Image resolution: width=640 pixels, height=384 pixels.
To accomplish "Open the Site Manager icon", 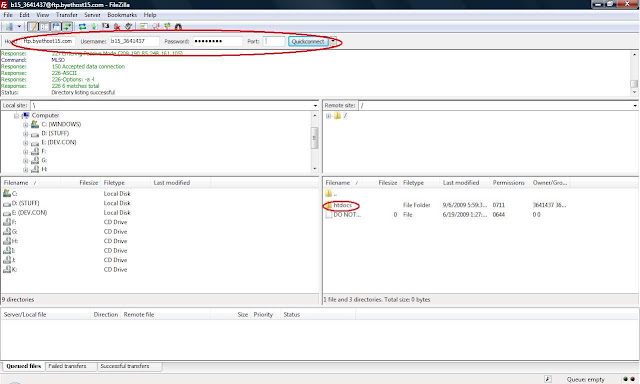I will 9,27.
